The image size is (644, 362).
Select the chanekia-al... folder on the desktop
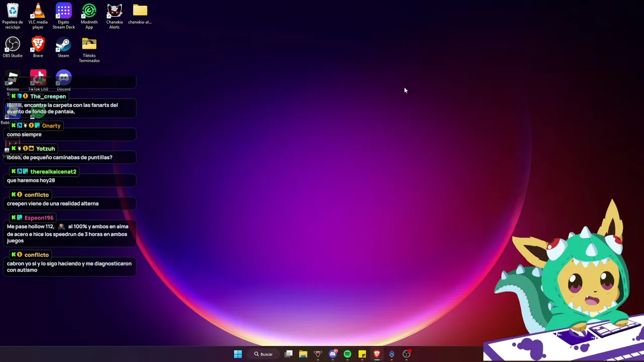140,14
